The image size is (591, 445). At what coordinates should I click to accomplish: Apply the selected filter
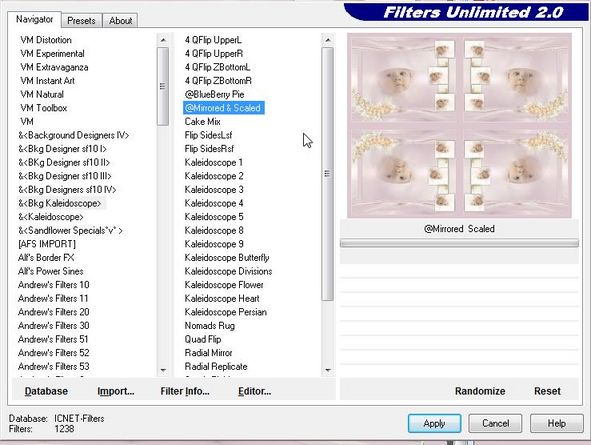click(x=434, y=424)
